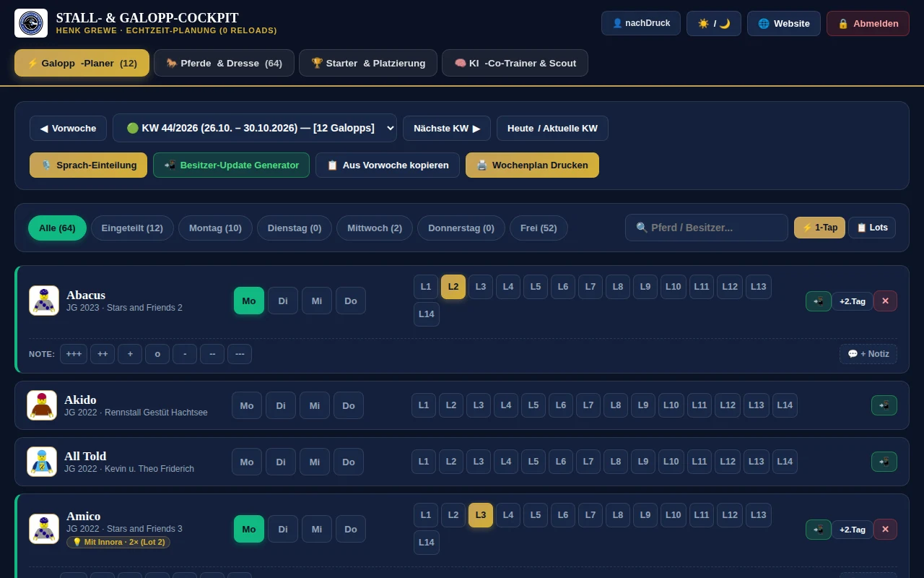
Task: Switch to Pferde & Dresse tab
Action: point(224,63)
